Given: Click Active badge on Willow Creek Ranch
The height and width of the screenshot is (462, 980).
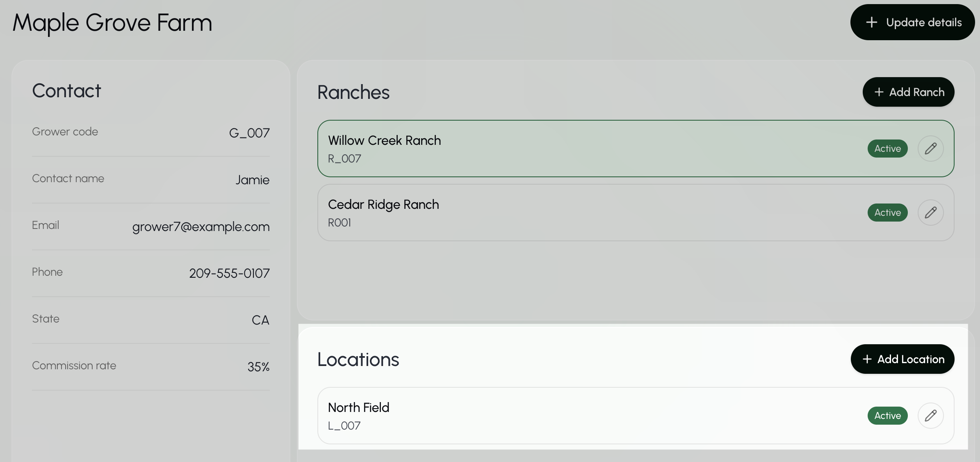Looking at the screenshot, I should coord(887,149).
